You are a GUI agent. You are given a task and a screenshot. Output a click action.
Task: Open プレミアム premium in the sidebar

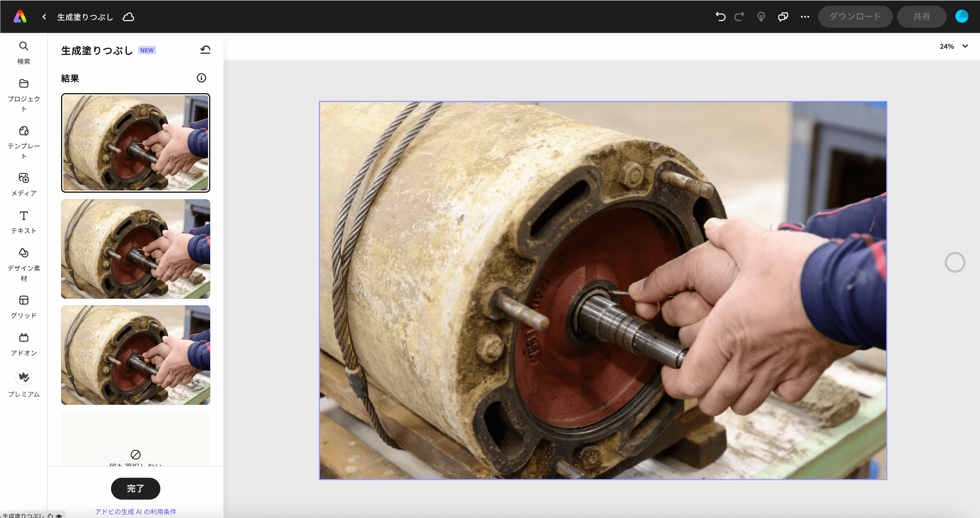[24, 383]
